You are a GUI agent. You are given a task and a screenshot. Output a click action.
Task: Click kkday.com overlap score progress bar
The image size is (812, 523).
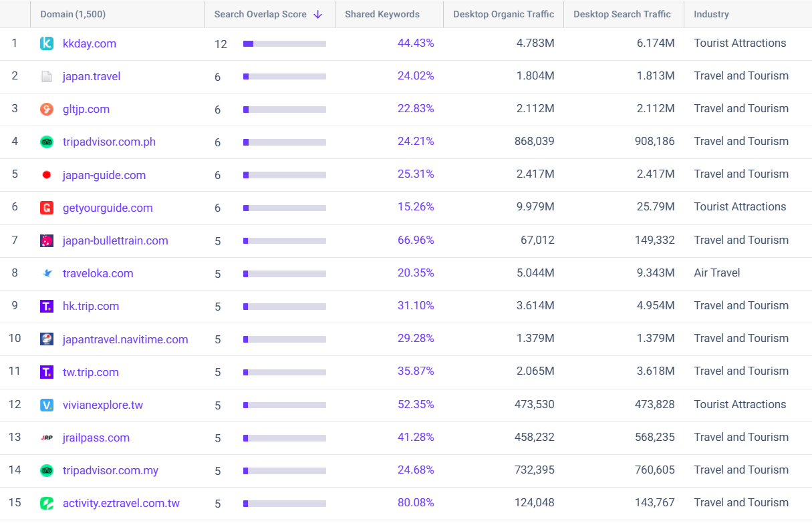point(285,43)
